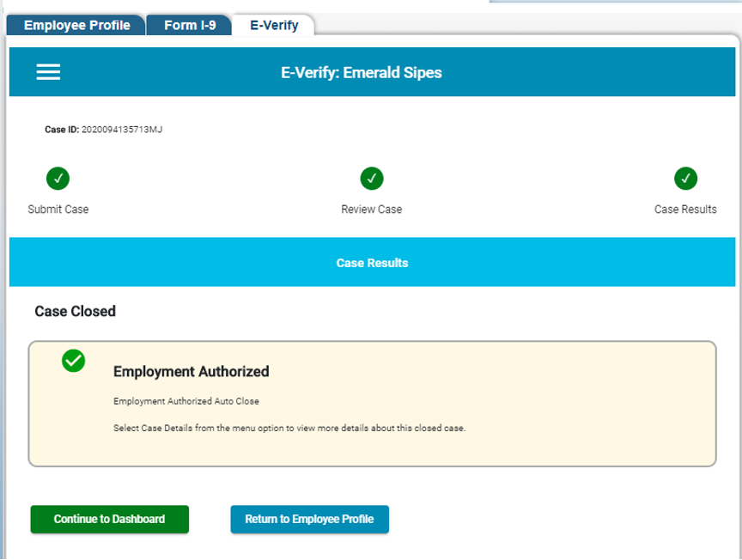Click the Select Case Details instruction sentence
The height and width of the screenshot is (560, 742).
pyautogui.click(x=289, y=428)
